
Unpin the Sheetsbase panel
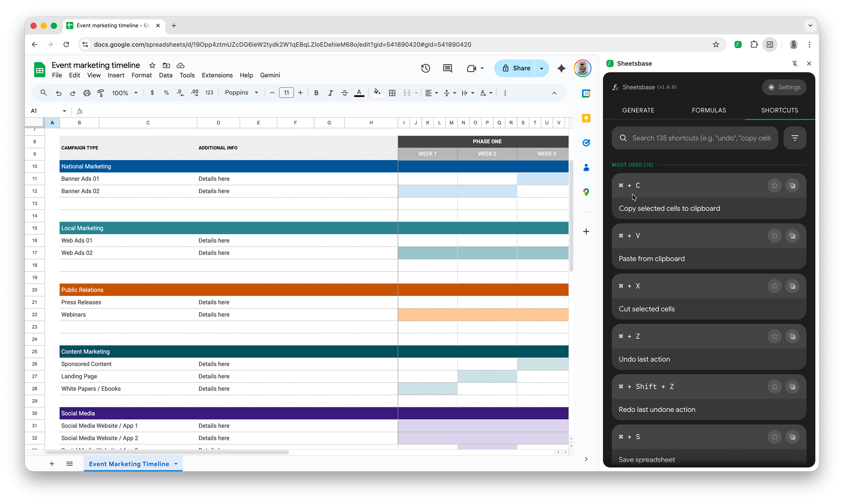point(795,64)
